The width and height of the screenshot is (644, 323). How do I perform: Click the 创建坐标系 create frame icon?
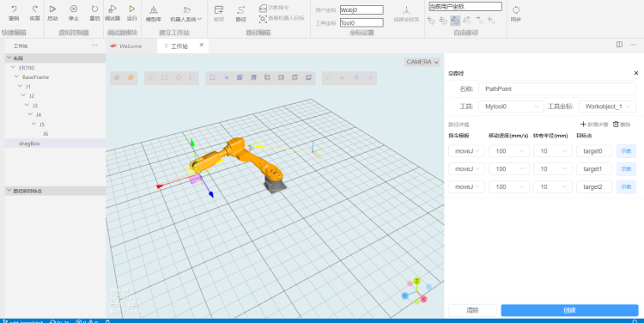(406, 10)
